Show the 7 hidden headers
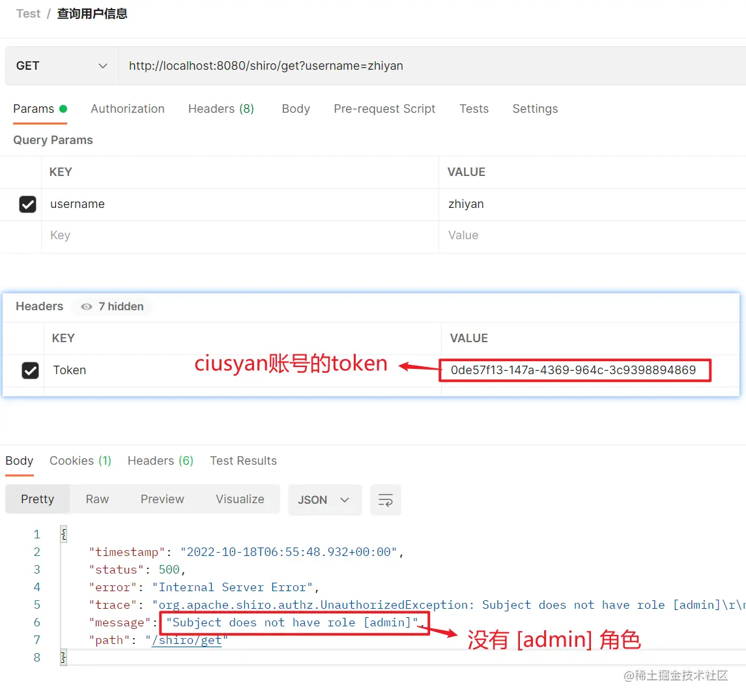 click(x=113, y=306)
